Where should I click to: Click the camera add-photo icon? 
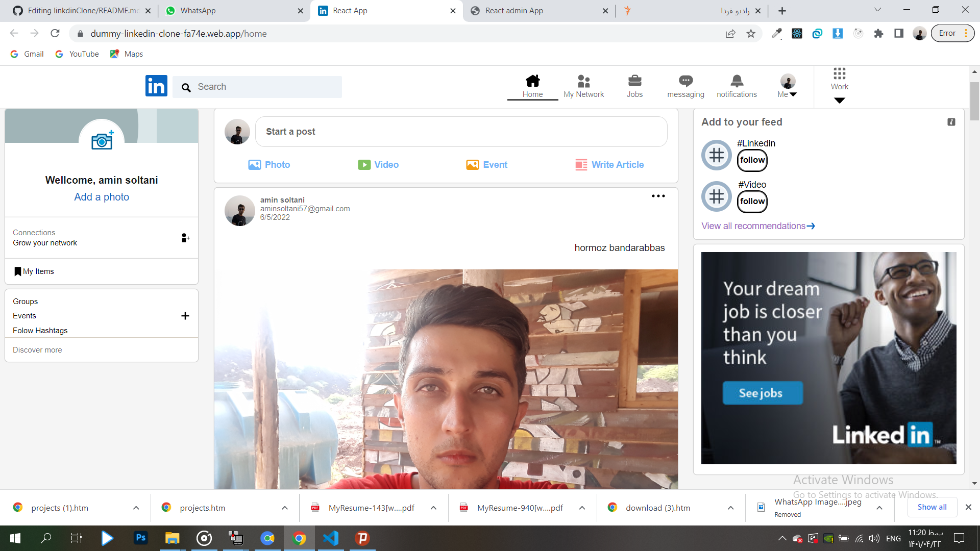point(102,140)
